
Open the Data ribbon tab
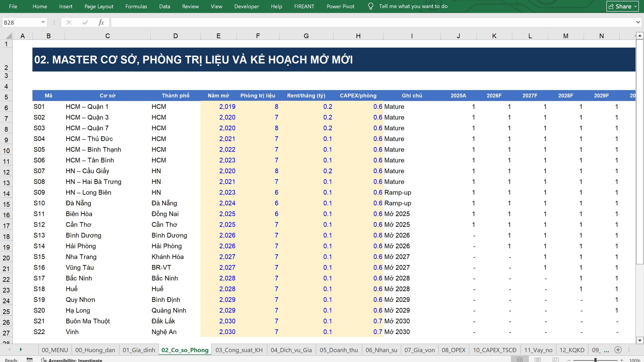pyautogui.click(x=165, y=6)
